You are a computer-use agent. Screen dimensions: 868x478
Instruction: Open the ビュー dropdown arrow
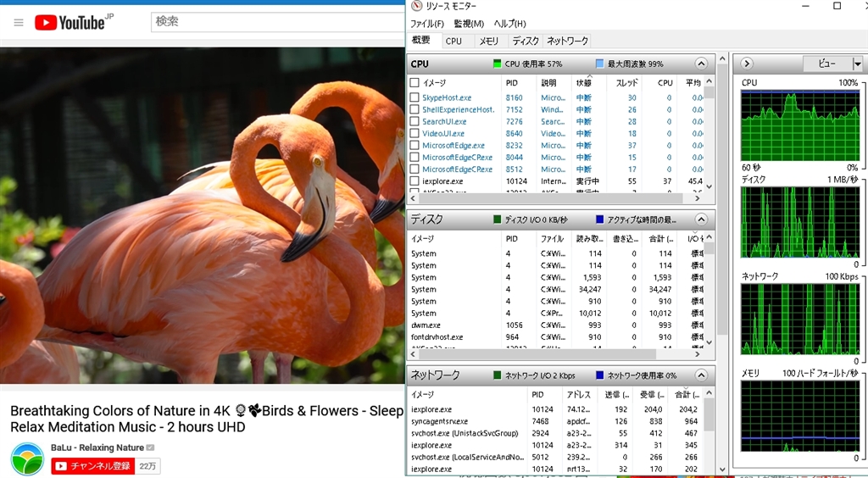pyautogui.click(x=857, y=64)
